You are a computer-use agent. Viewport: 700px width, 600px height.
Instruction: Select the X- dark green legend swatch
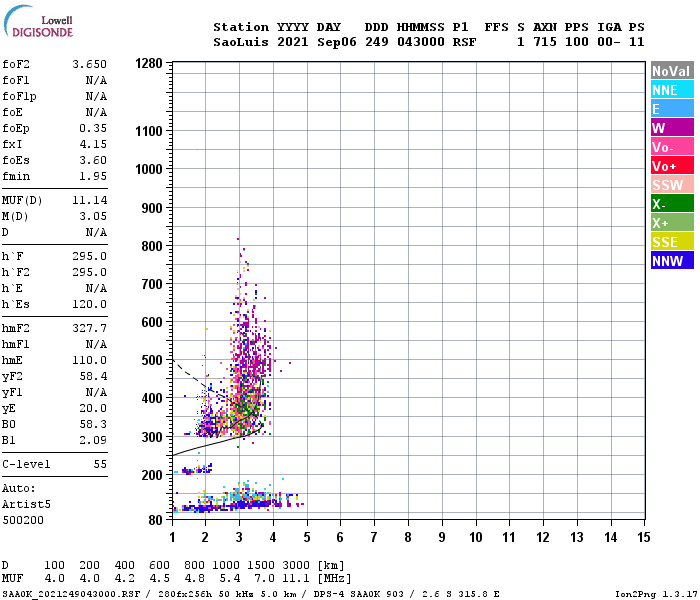tap(672, 204)
